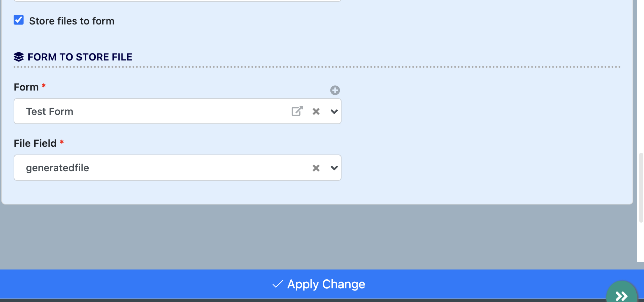
Task: Click the vertical scrollbar on the right edge
Action: click(641, 187)
